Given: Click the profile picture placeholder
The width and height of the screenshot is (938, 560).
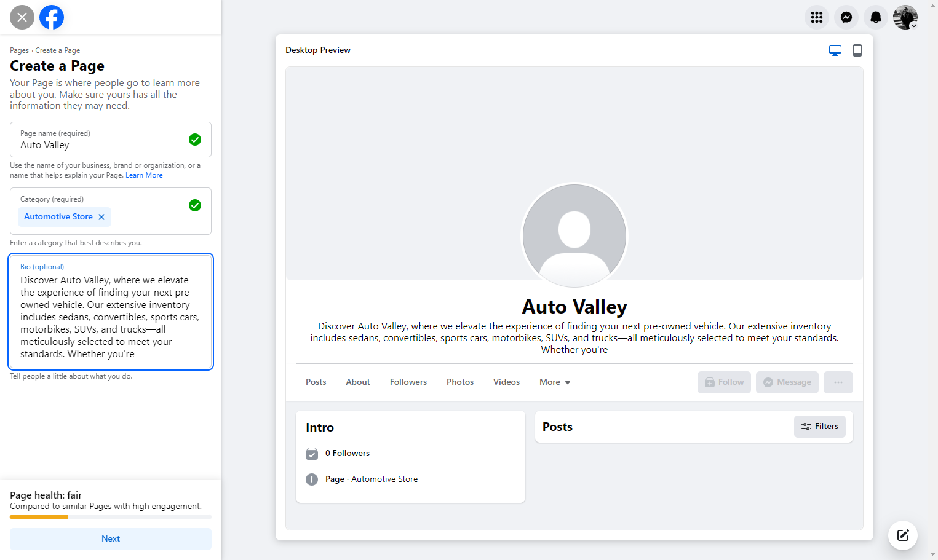Looking at the screenshot, I should (x=574, y=235).
